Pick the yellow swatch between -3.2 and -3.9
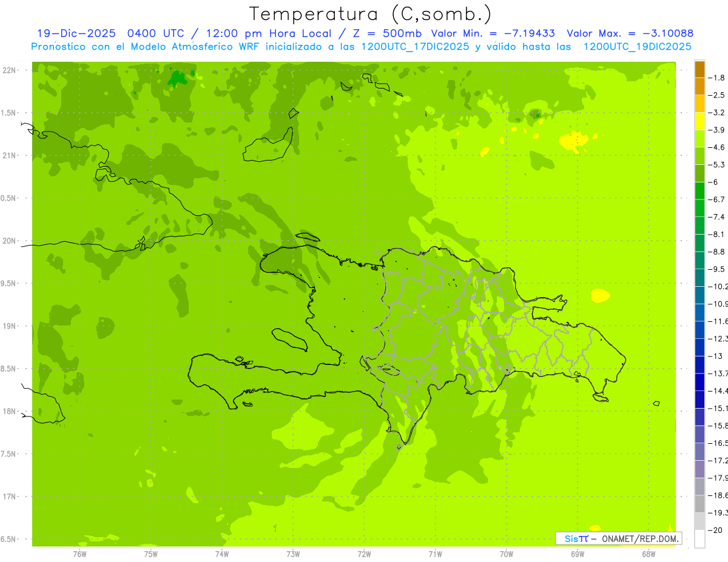Viewport: 728px width, 562px height. [x=699, y=121]
